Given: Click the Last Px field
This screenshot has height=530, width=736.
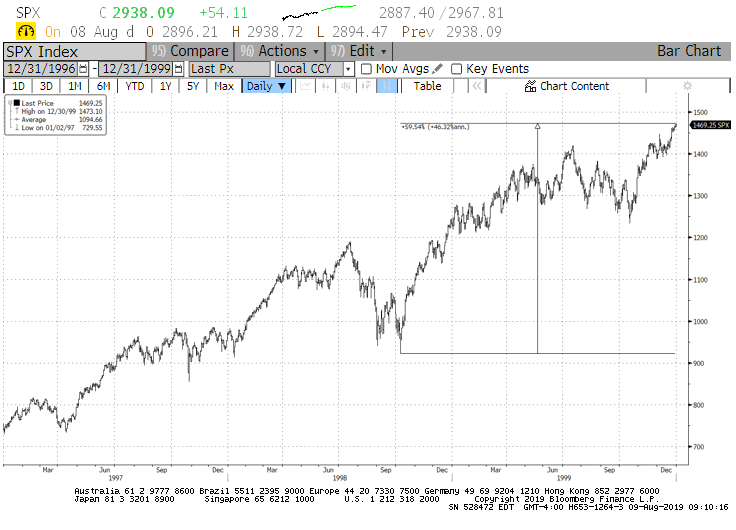Looking at the screenshot, I should tap(215, 69).
